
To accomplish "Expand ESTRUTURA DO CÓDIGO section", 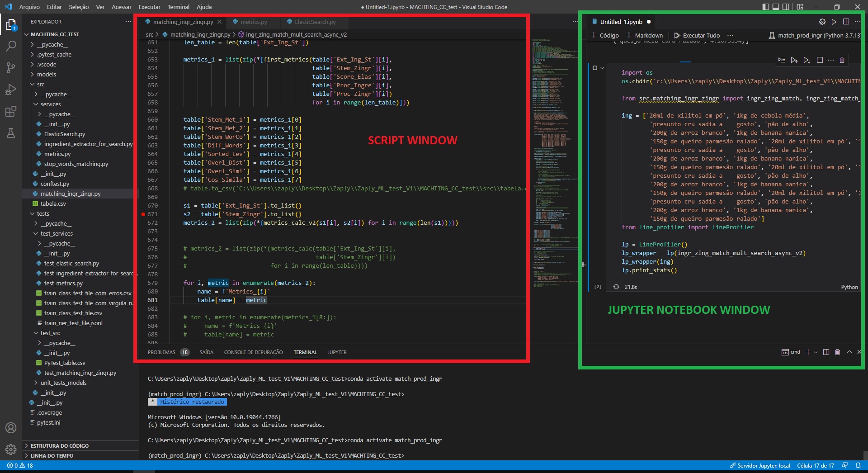I will 59,446.
